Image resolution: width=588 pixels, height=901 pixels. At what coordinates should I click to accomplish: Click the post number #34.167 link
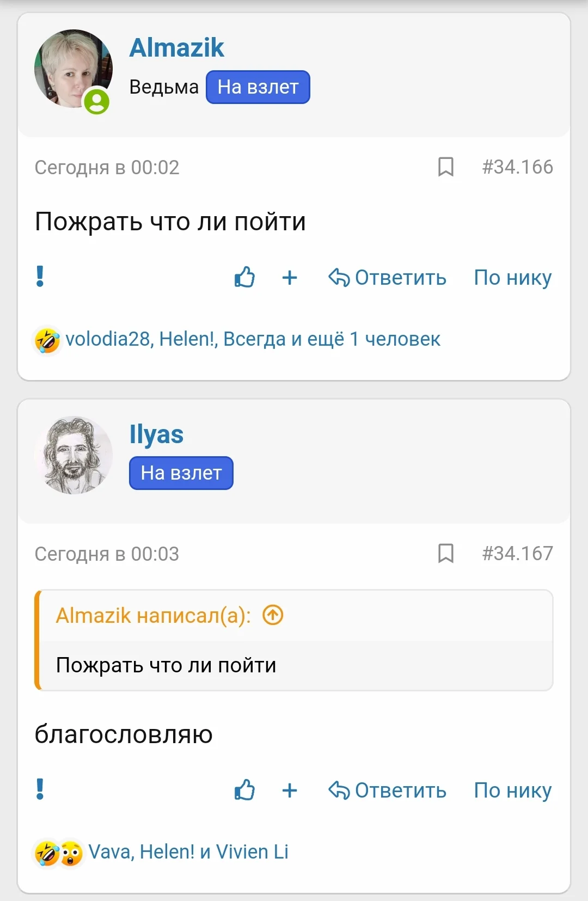[x=517, y=554]
